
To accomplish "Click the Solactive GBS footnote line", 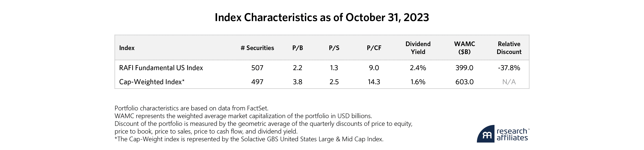I will click(249, 139).
